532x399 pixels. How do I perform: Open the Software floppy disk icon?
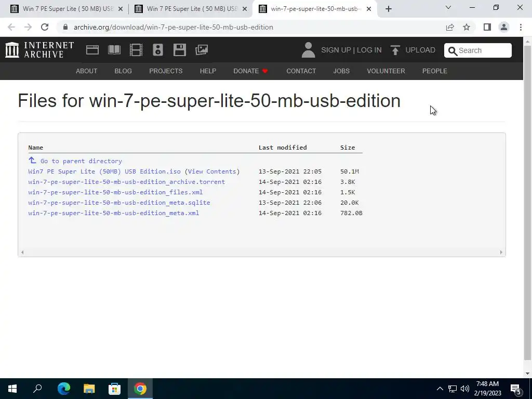click(179, 50)
